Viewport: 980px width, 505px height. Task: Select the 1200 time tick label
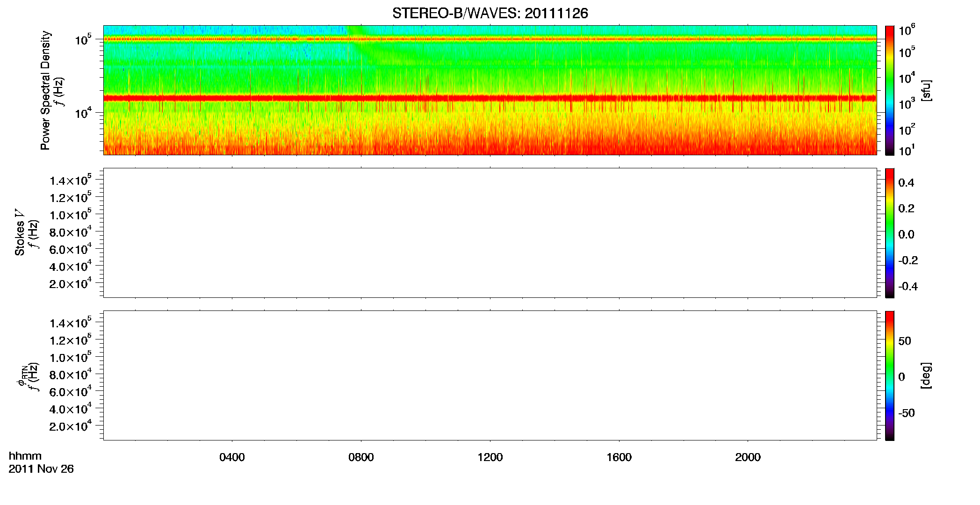click(490, 457)
